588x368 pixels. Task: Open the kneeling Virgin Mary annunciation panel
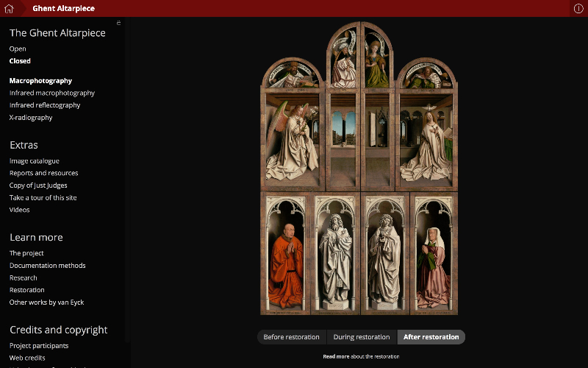click(426, 139)
